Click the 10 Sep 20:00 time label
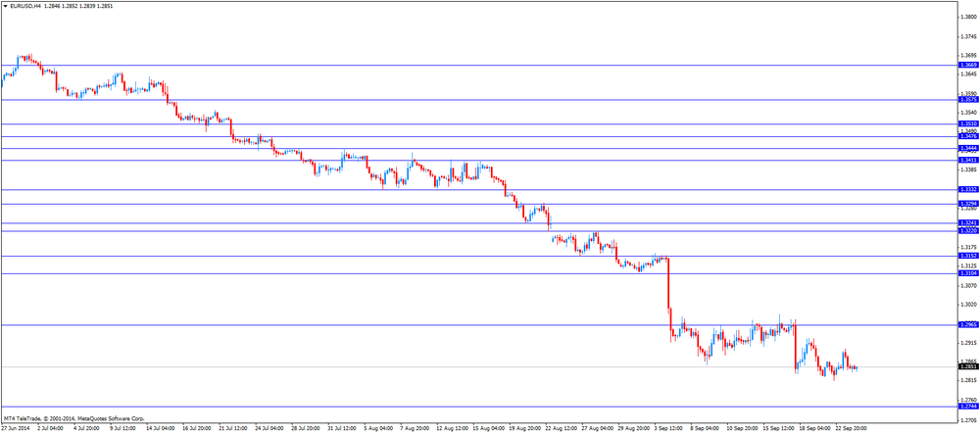 coord(742,429)
